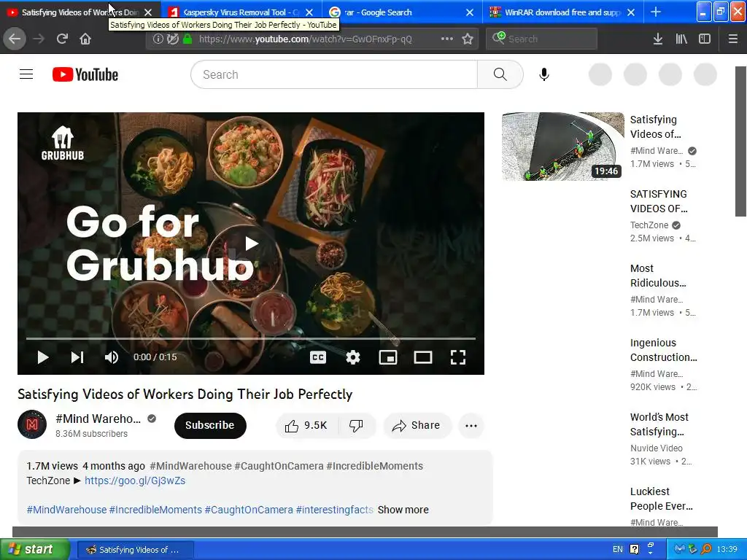Show site information icon in address bar
The width and height of the screenshot is (747, 560).
[158, 39]
